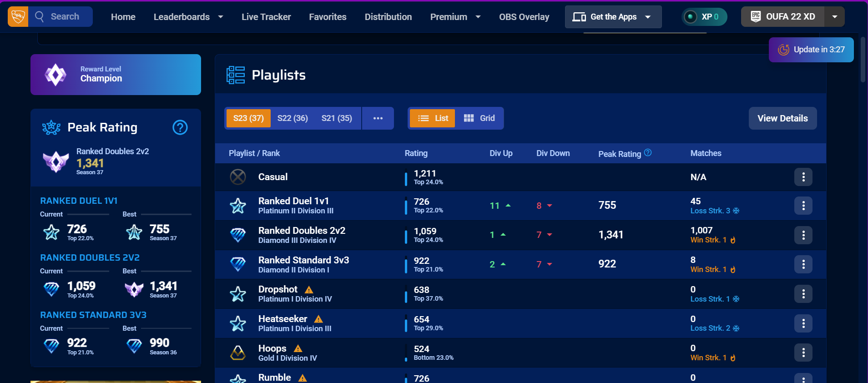This screenshot has width=868, height=383.
Task: Click the Dropshot warning triangle icon
Action: coord(309,290)
